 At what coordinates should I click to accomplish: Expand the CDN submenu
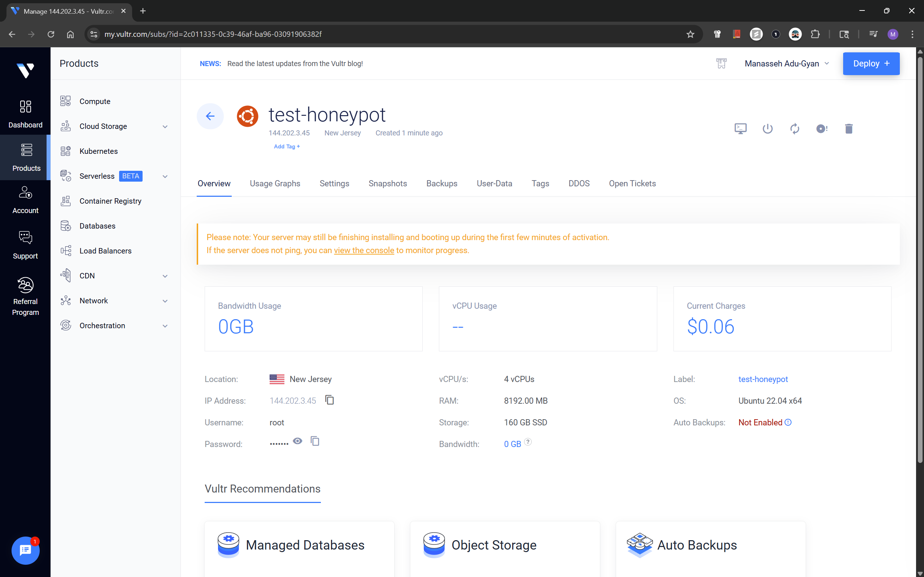coord(165,276)
